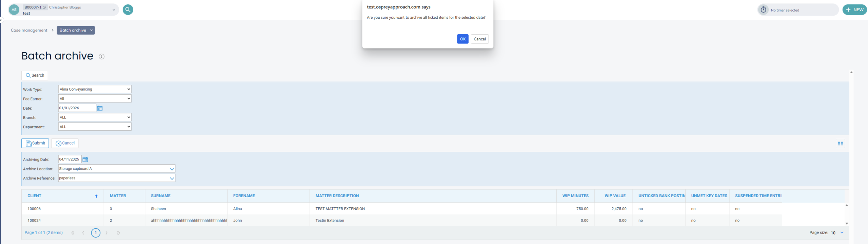Click the AS user avatar icon

(14, 10)
